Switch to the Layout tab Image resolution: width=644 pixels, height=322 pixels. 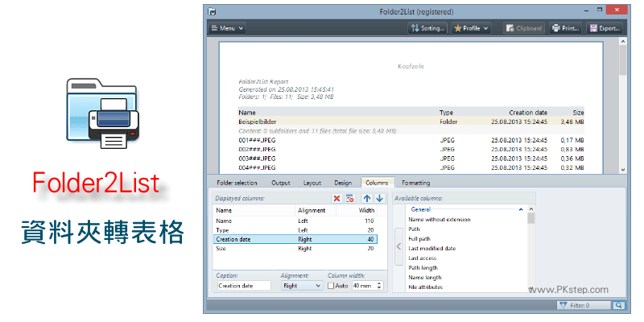312,183
